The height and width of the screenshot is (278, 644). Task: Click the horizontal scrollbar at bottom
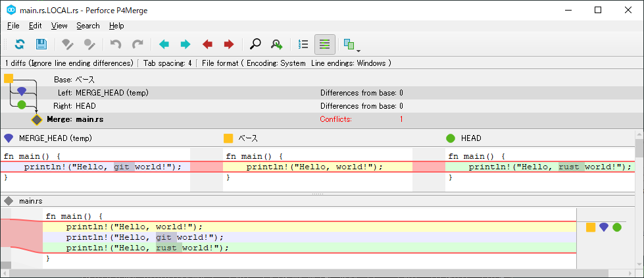pos(309,273)
